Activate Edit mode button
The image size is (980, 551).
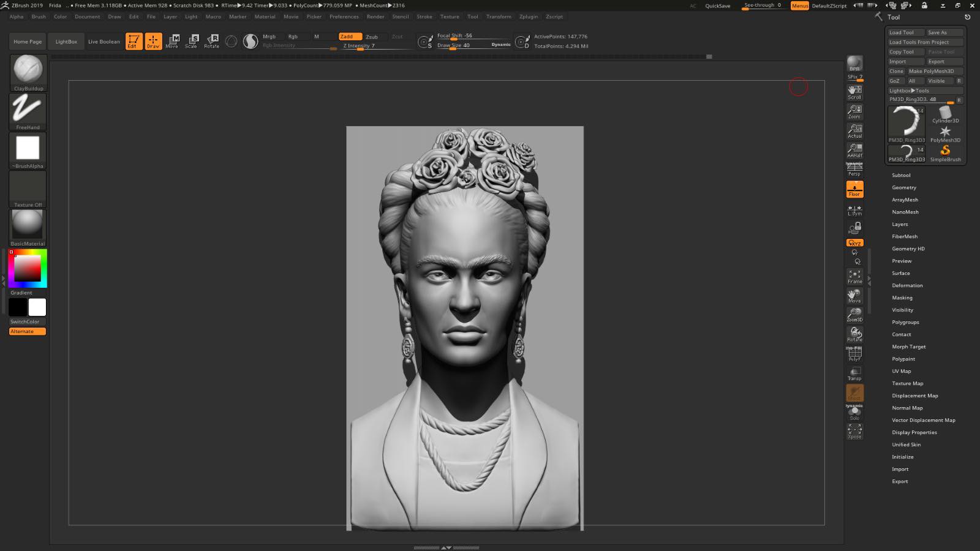pos(134,41)
